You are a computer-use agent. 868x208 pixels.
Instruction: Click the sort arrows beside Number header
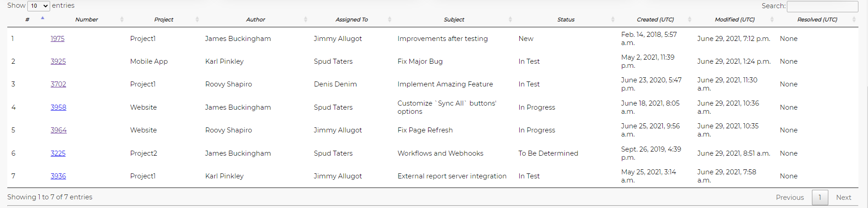(x=122, y=20)
